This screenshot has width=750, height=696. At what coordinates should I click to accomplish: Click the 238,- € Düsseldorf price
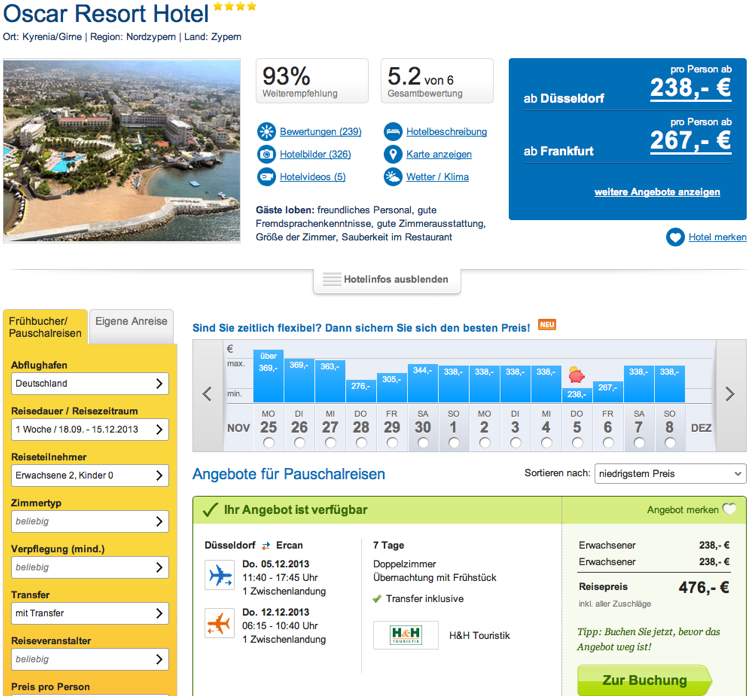(x=690, y=88)
